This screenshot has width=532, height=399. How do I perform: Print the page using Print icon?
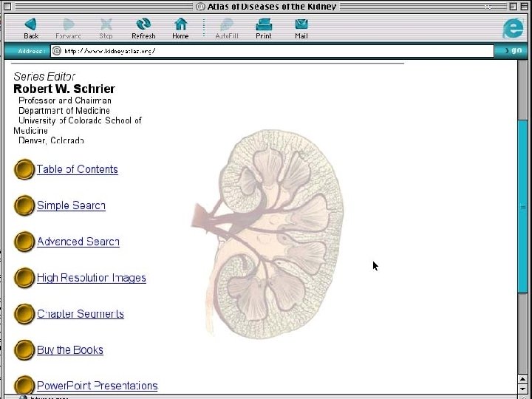[x=264, y=29]
